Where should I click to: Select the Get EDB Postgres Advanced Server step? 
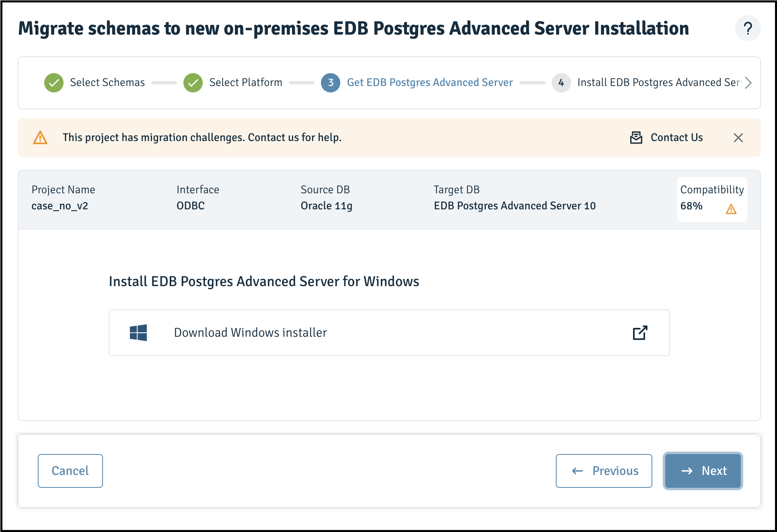(430, 82)
